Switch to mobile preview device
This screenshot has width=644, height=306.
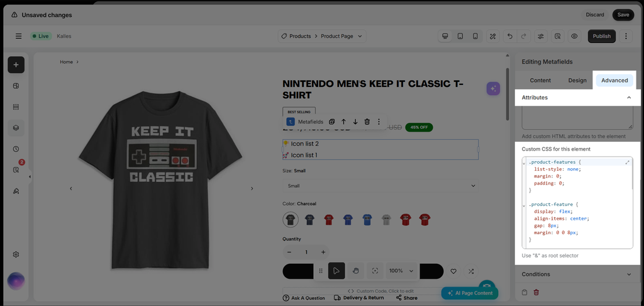point(475,36)
